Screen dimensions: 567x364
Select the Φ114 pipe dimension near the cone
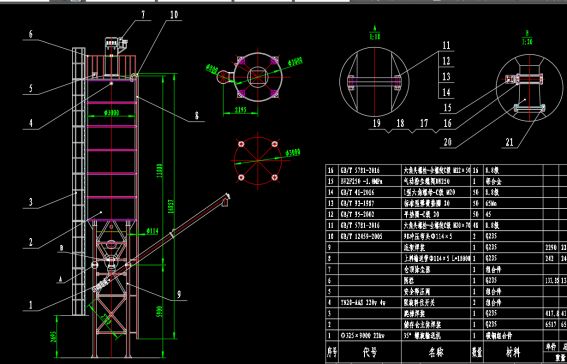click(152, 231)
